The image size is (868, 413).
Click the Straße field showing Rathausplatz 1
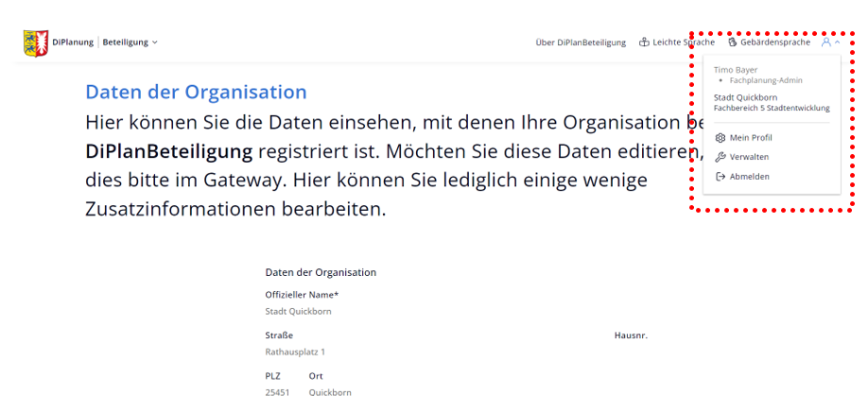click(295, 352)
